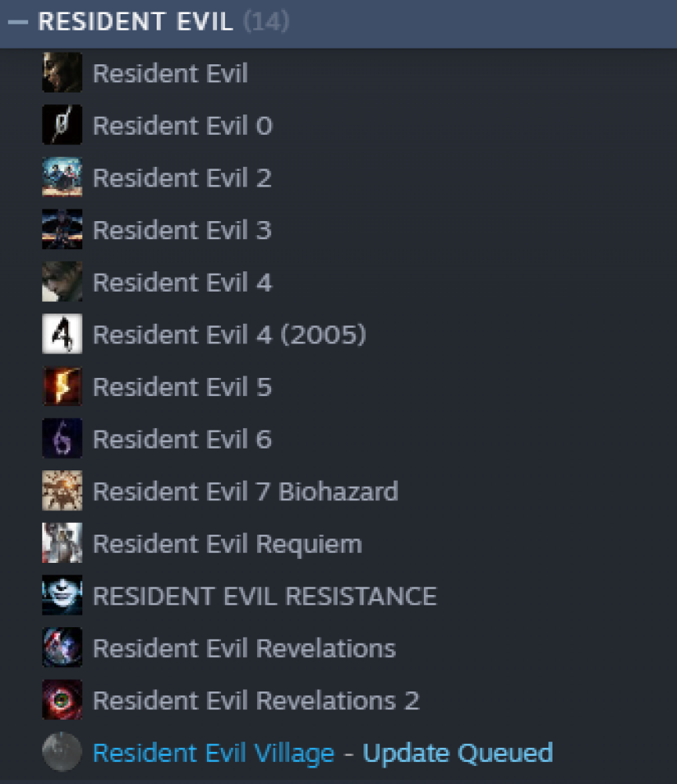Choose Resident Evil Revelations 2 entry

[338, 700]
